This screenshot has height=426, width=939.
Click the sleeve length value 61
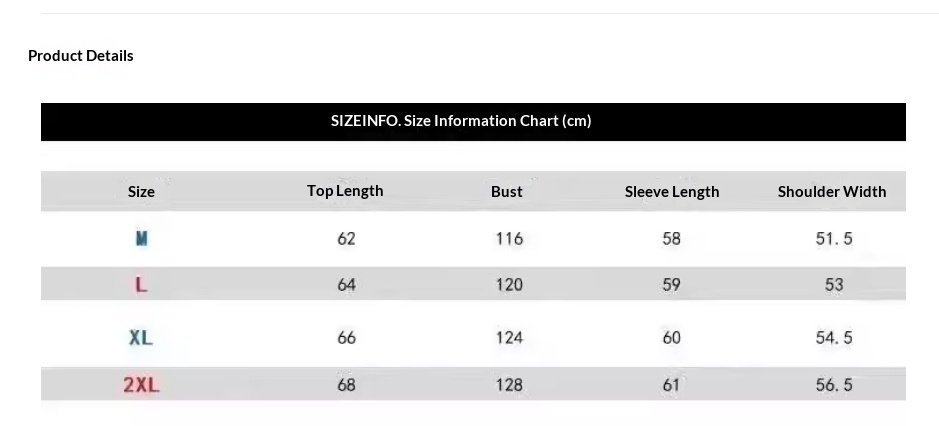[x=671, y=385]
